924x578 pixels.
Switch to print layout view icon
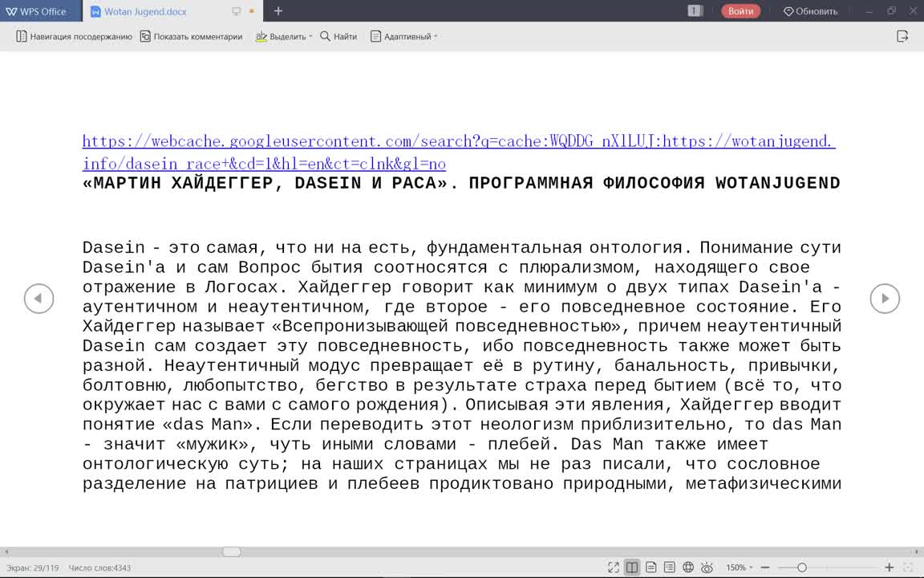point(651,568)
